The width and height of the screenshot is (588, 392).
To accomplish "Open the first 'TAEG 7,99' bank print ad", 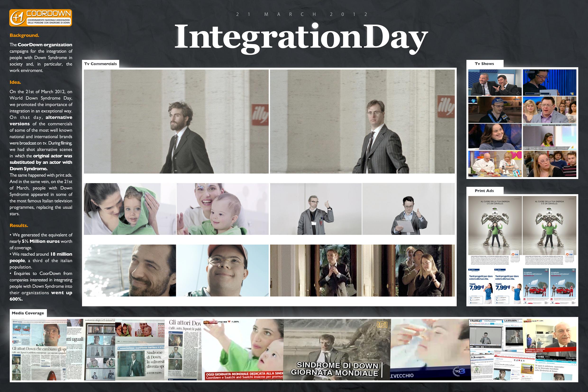I will [x=481, y=287].
